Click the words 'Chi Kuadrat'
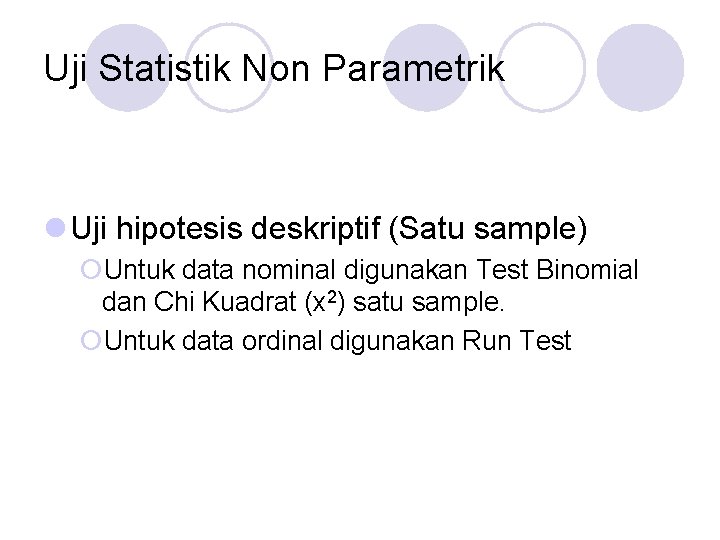Viewport: 720px width, 540px height. pyautogui.click(x=225, y=302)
